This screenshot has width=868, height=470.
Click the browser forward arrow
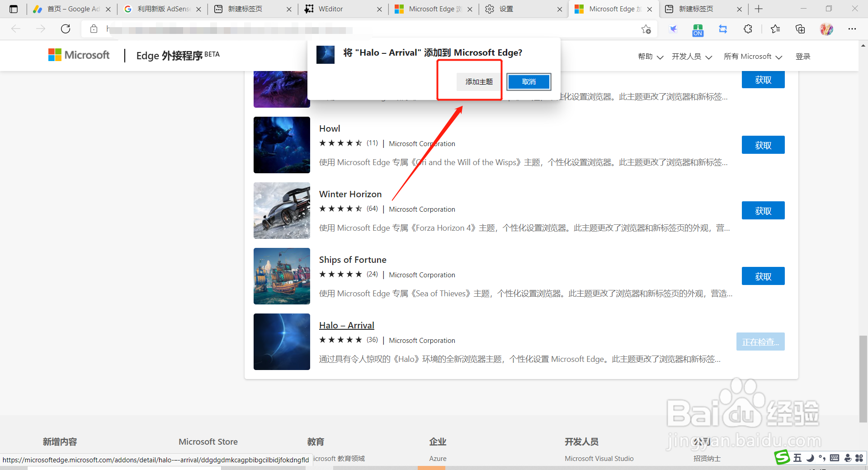(x=41, y=29)
